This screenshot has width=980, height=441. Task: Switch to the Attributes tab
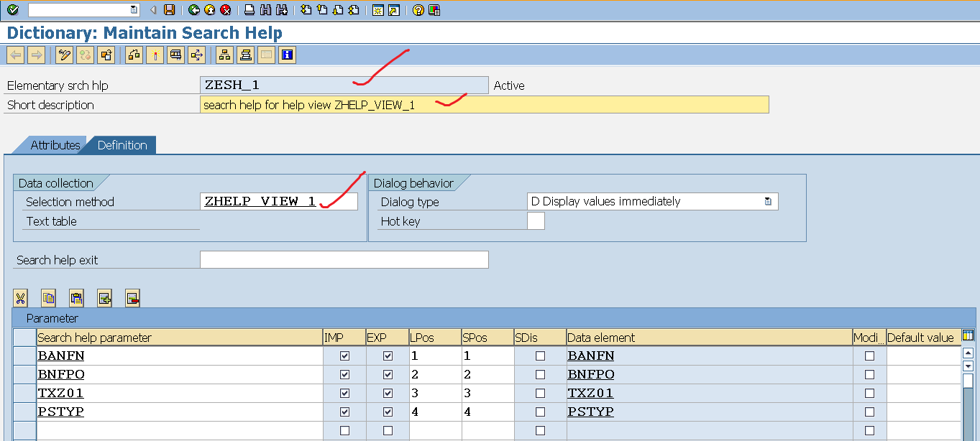(x=55, y=145)
